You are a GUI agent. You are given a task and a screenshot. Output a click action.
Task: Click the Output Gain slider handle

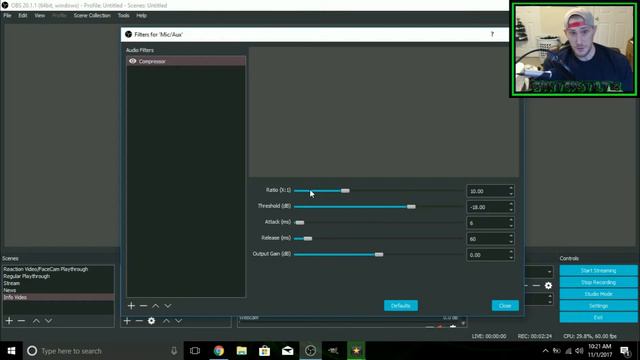(379, 254)
